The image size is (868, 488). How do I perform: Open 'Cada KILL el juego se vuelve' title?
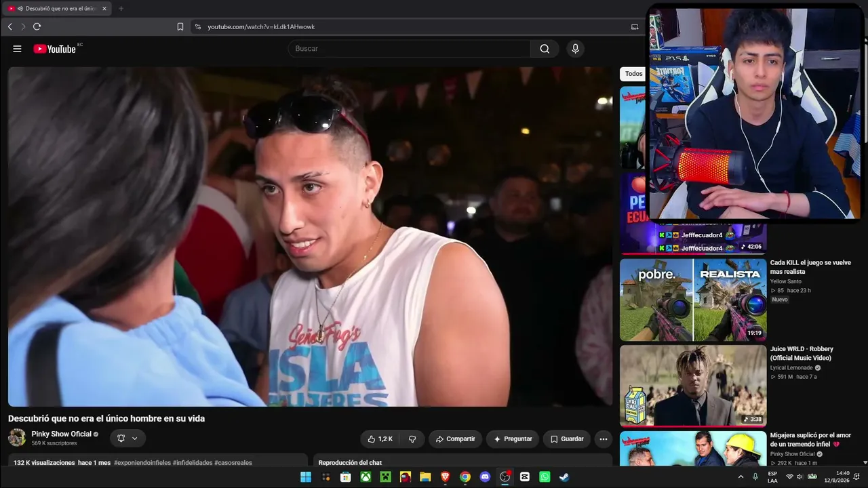810,267
